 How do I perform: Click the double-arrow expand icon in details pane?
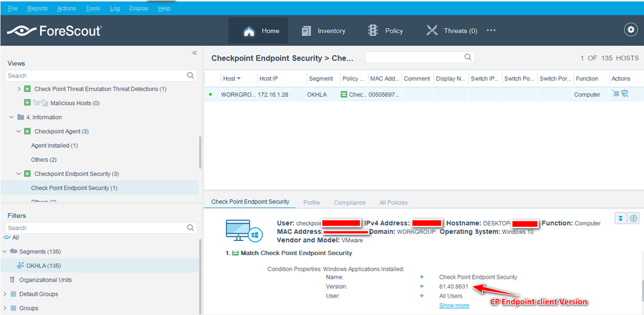point(620,218)
